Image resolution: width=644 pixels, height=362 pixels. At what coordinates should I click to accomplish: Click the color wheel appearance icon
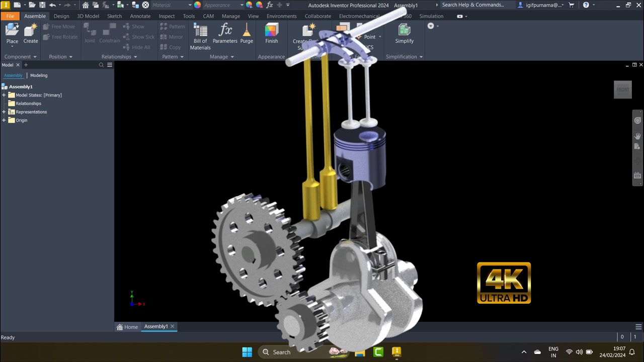coord(197,5)
